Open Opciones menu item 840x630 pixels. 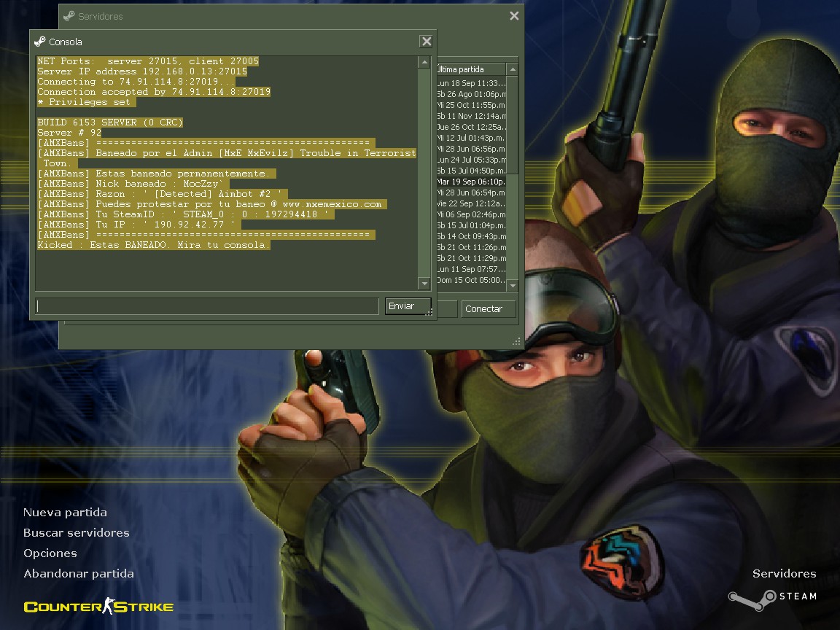click(50, 553)
